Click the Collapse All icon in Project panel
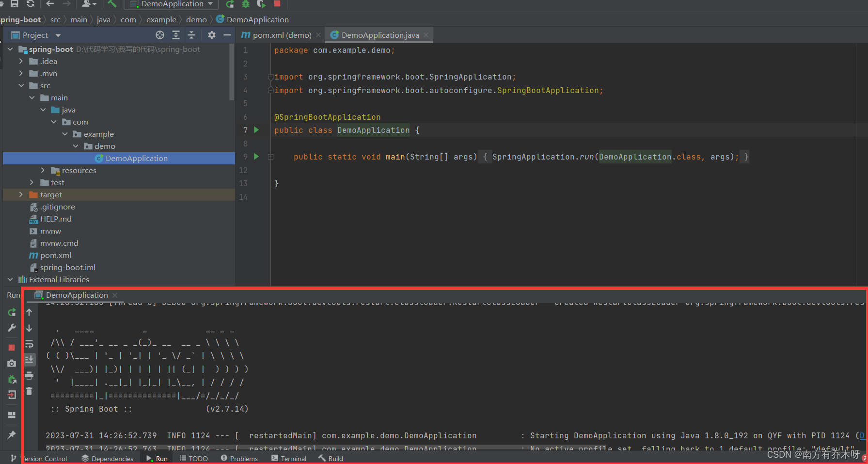The height and width of the screenshot is (464, 868). [x=191, y=35]
